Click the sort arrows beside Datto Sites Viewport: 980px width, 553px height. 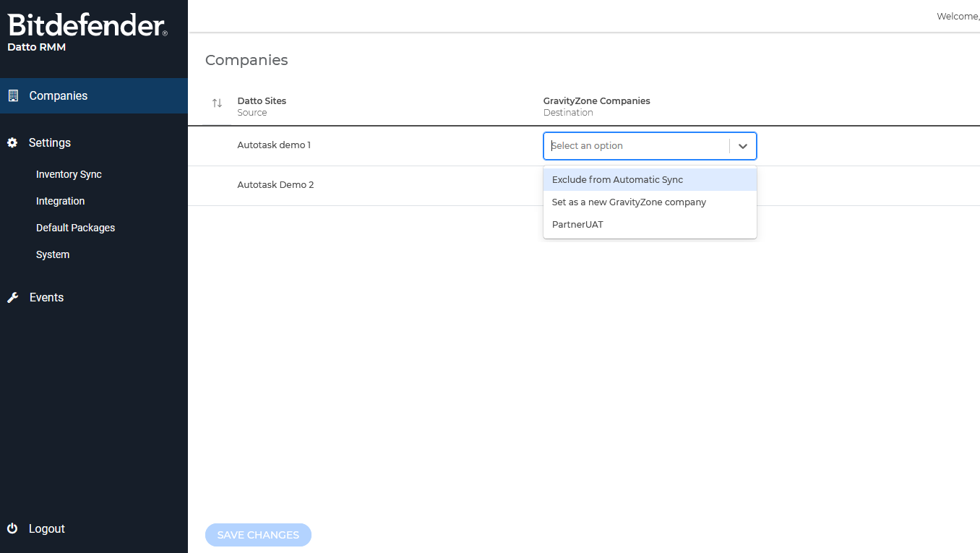(216, 103)
